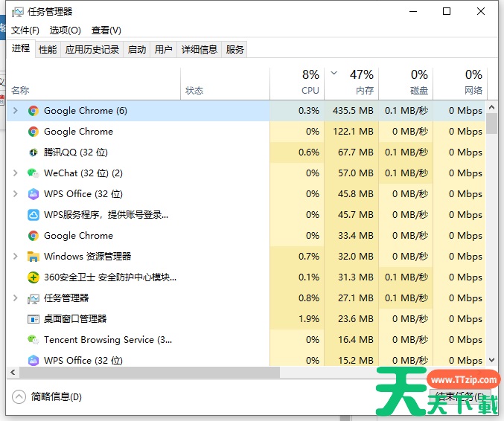504x421 pixels.
Task: Open the 查看(V) menu
Action: (x=106, y=30)
